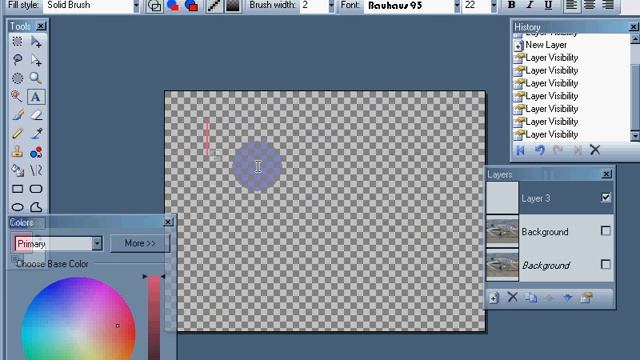Select the Paintbrush tool
Viewport: 640px width, 360px height.
coord(17,115)
